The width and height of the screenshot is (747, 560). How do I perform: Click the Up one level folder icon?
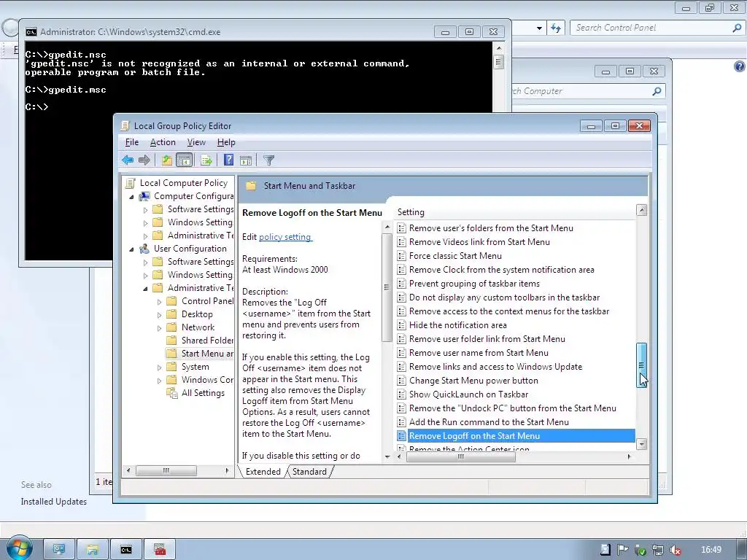point(167,160)
